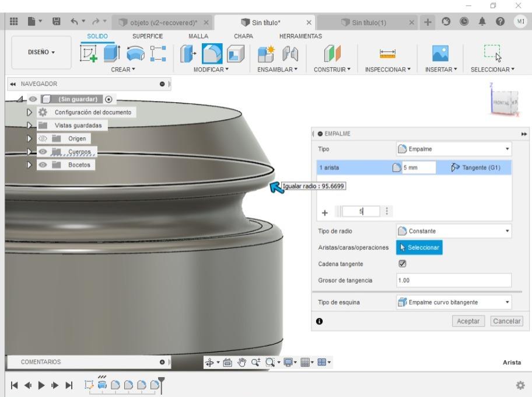Redo the last action
The height and width of the screenshot is (397, 532).
click(96, 22)
